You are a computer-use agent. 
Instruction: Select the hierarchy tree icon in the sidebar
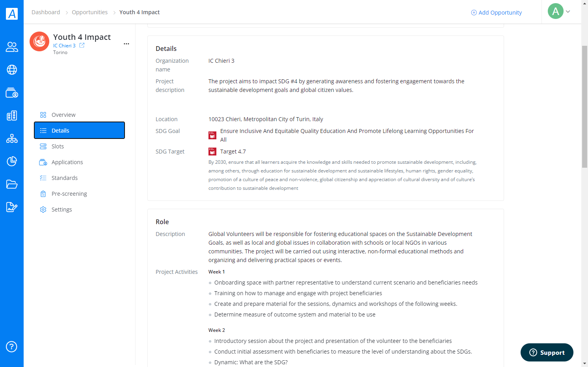tap(12, 139)
